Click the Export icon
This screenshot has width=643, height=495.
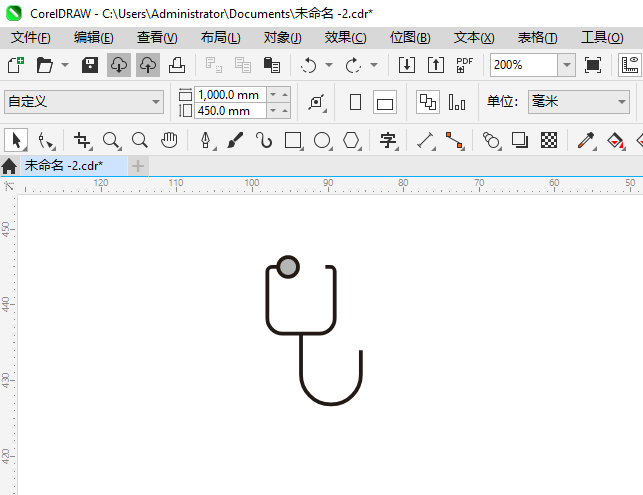[x=436, y=65]
